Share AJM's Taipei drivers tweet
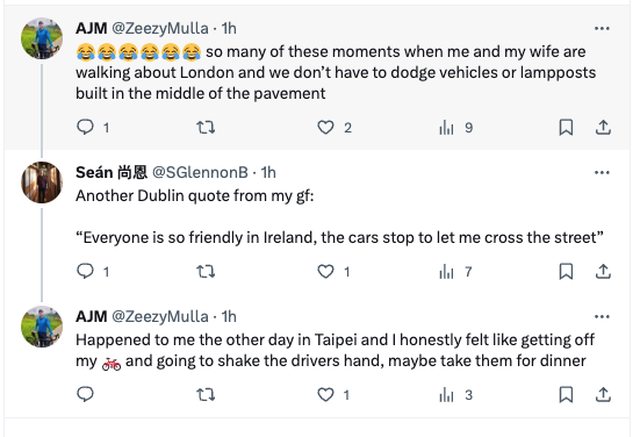 pos(603,395)
